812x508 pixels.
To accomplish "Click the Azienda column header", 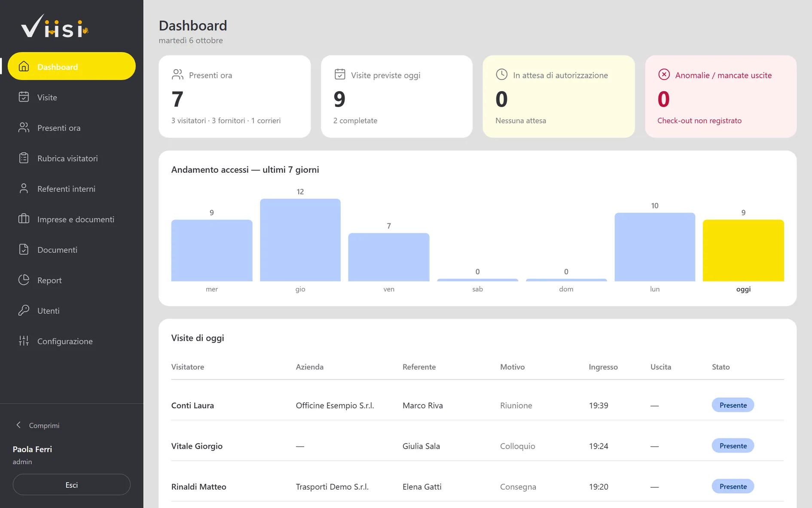I will tap(310, 367).
